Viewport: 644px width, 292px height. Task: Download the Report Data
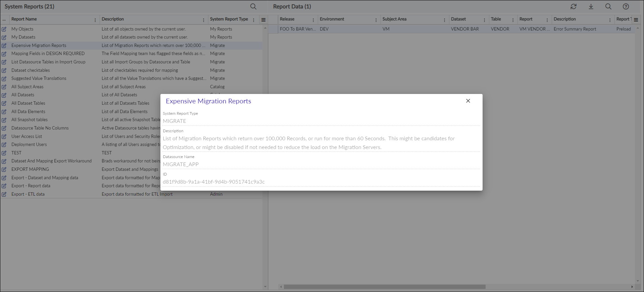pos(591,6)
